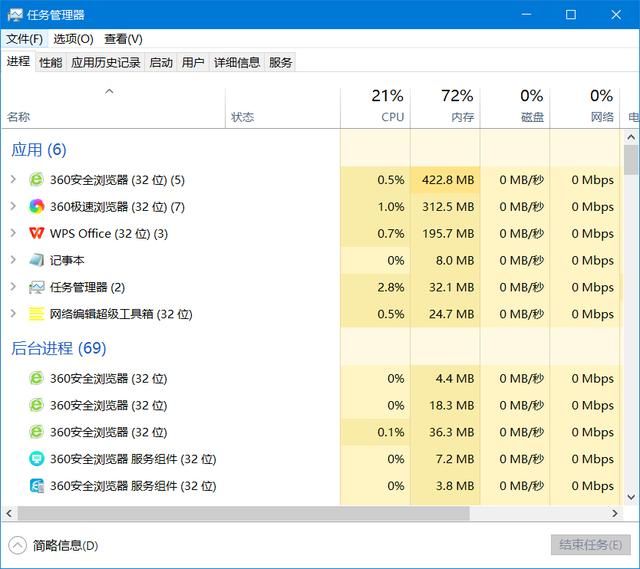Click the 312.5 MB memory cell
This screenshot has width=640, height=569.
445,207
